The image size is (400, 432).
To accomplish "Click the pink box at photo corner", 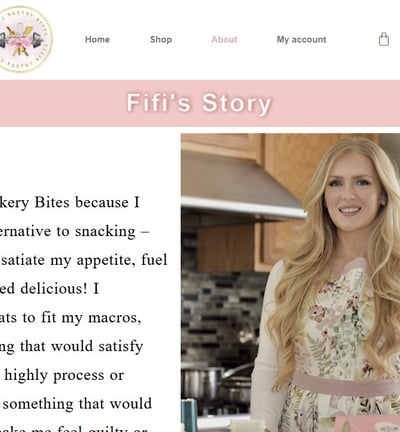I will [367, 423].
